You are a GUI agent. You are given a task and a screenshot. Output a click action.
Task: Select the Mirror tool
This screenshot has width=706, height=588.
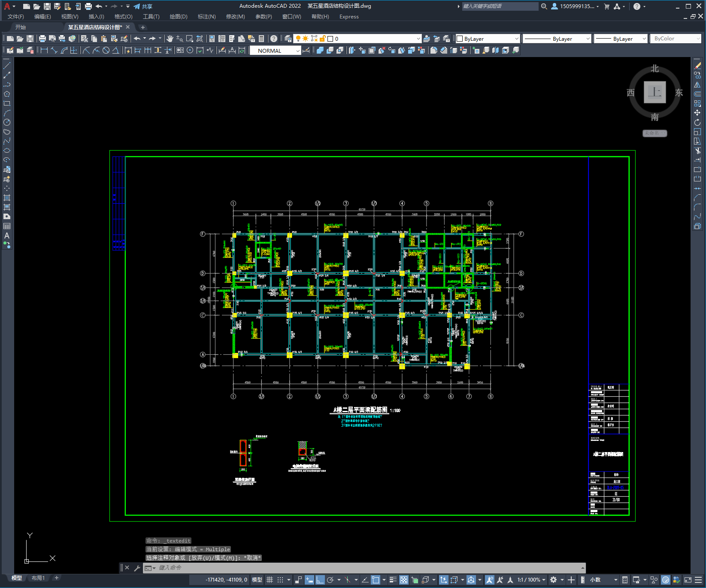(x=697, y=84)
